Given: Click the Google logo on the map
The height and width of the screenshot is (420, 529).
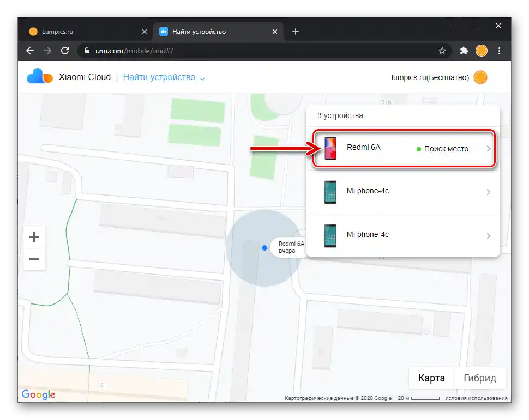Looking at the screenshot, I should point(38,394).
